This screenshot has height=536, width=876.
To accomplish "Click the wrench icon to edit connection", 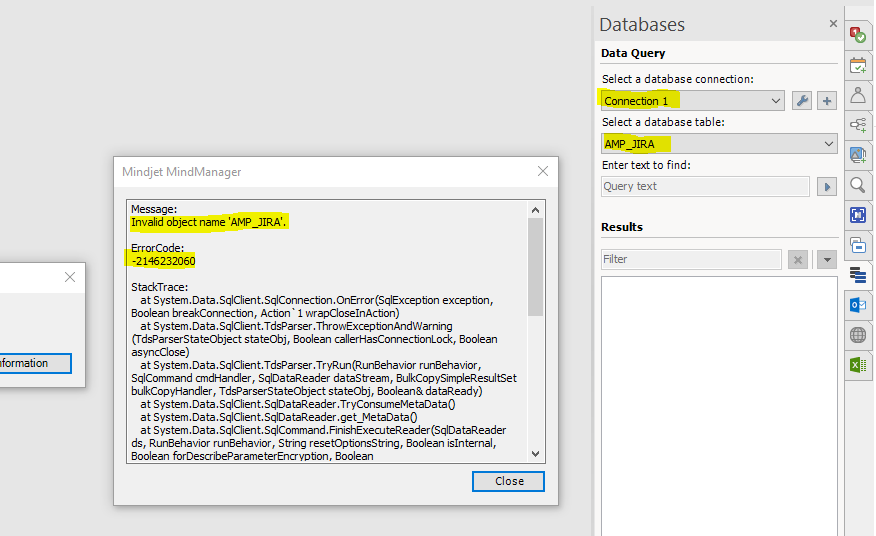I will click(802, 101).
